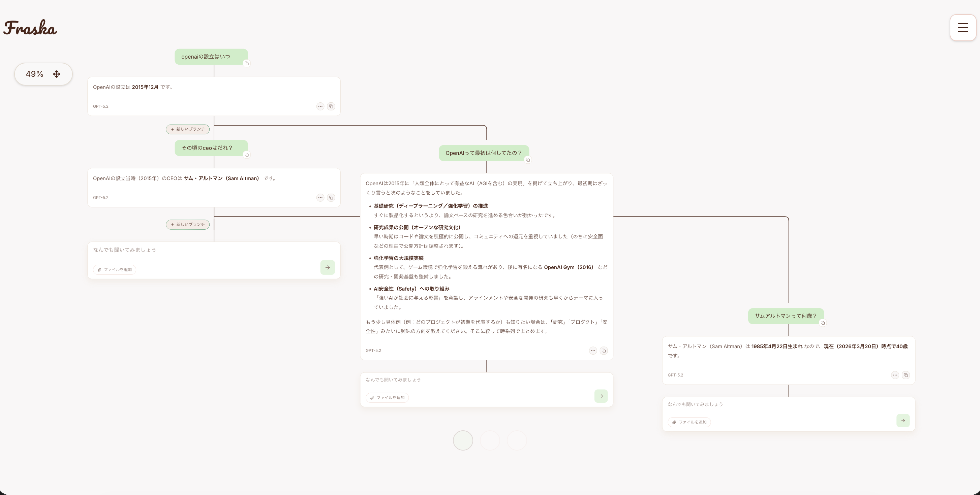Copy the 'サムアルトマンって何歳？' question bubble
This screenshot has width=980, height=495.
pos(823,323)
